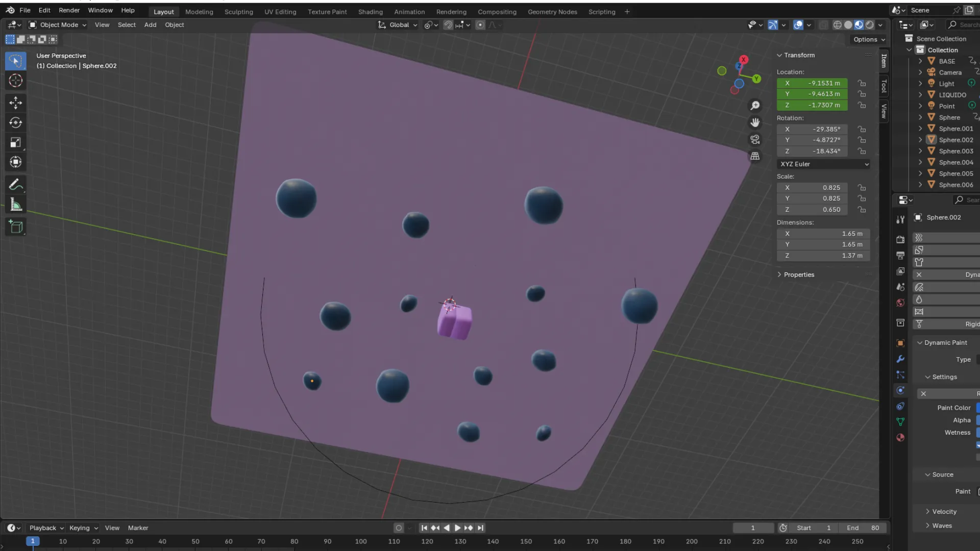Expand the Waves subpanel

point(942,526)
